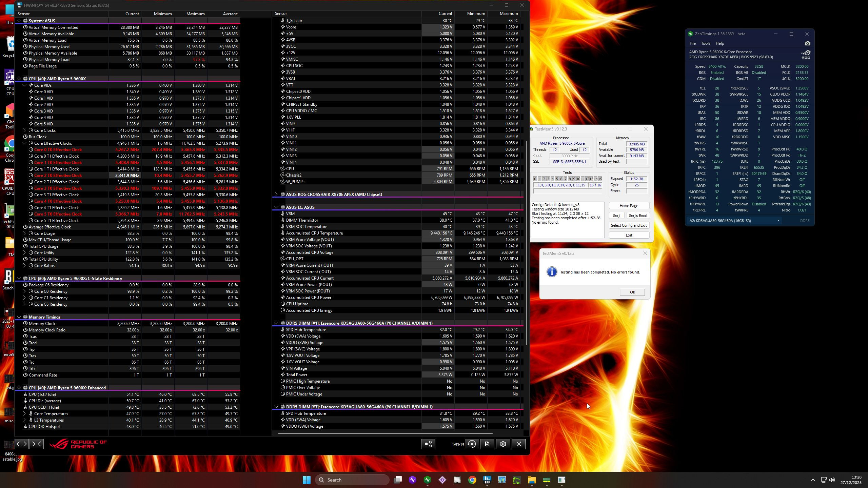
Task: Click the HWiNFO share network icon
Action: pos(428,444)
